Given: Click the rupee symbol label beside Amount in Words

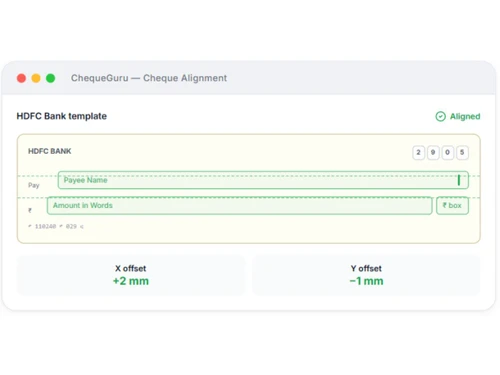Looking at the screenshot, I should [30, 210].
